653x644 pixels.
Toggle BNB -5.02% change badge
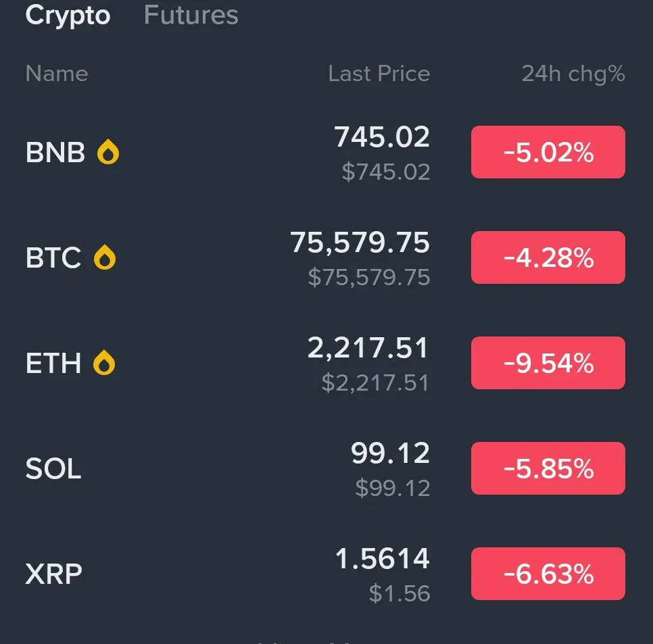548,153
